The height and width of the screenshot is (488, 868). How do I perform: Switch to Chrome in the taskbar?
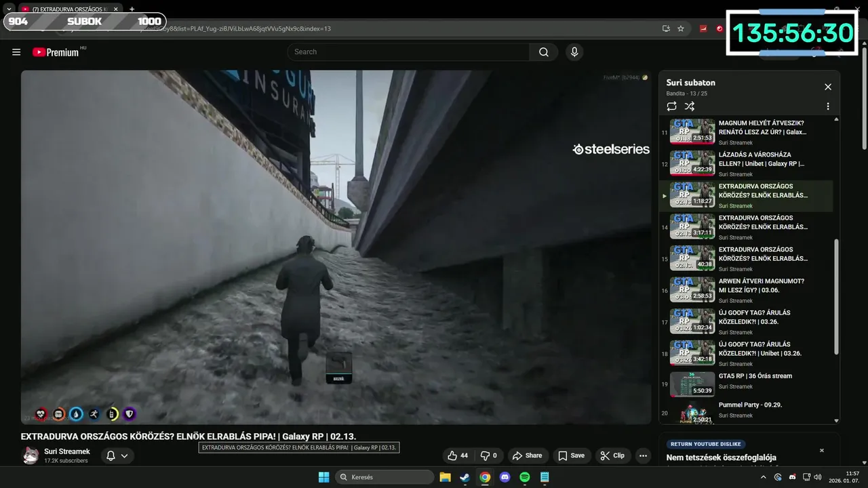[x=485, y=477]
